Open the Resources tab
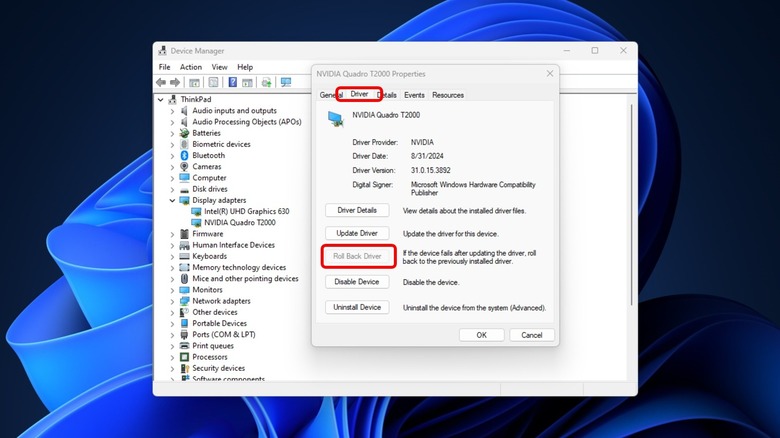The height and width of the screenshot is (438, 780). (x=447, y=95)
